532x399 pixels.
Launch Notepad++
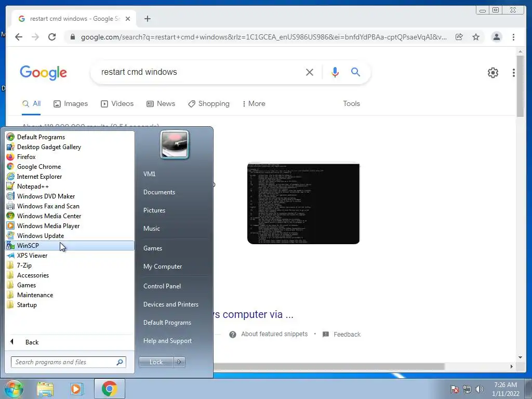[x=70, y=187]
